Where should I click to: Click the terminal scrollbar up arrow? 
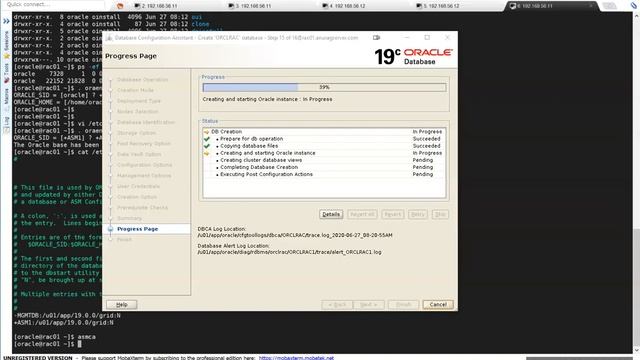tap(636, 16)
